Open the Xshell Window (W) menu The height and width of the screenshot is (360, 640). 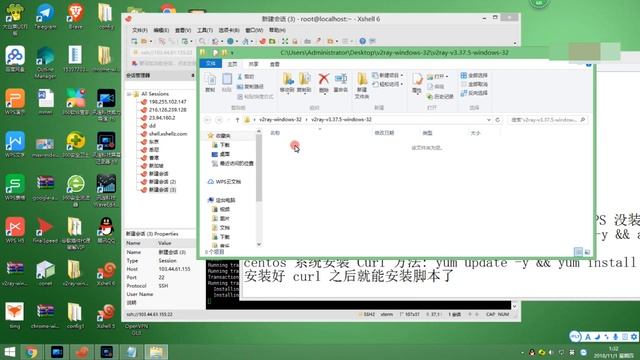[x=254, y=31]
